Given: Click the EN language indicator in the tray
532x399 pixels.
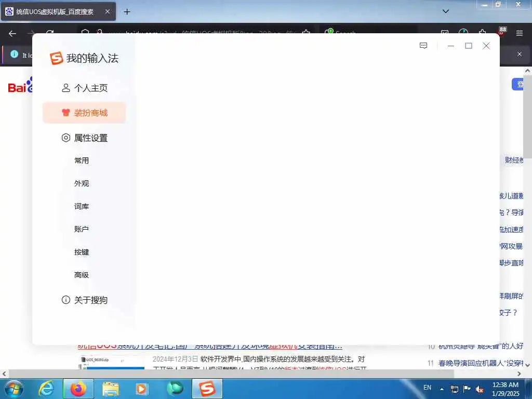Looking at the screenshot, I should [427, 388].
